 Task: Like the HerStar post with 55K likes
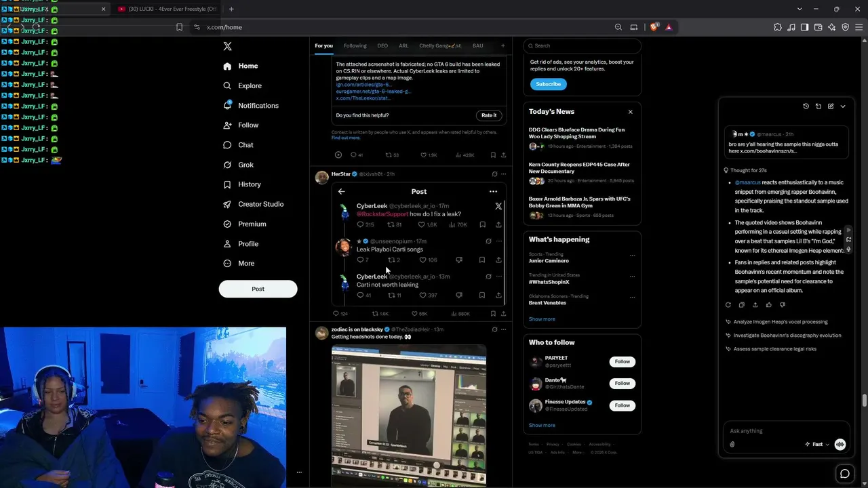pos(419,314)
